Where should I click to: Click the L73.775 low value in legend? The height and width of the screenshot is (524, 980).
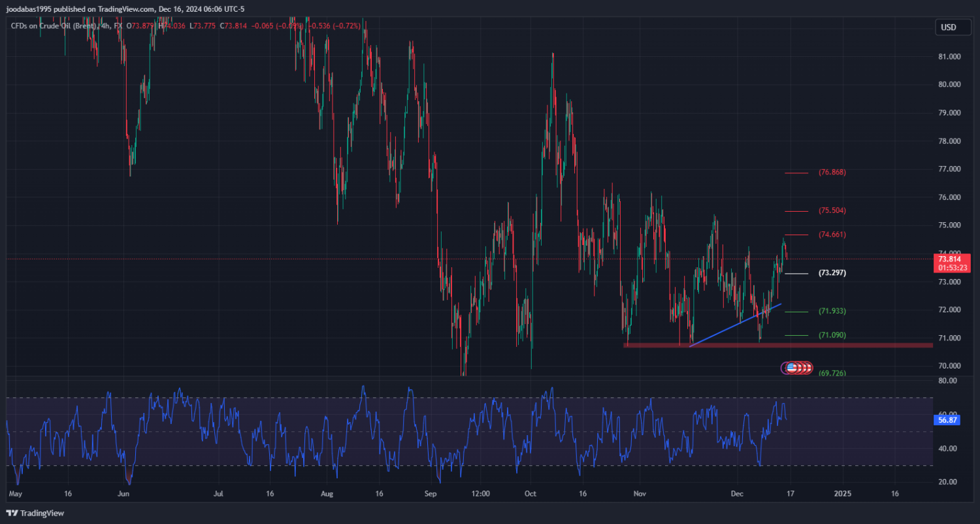(x=202, y=26)
